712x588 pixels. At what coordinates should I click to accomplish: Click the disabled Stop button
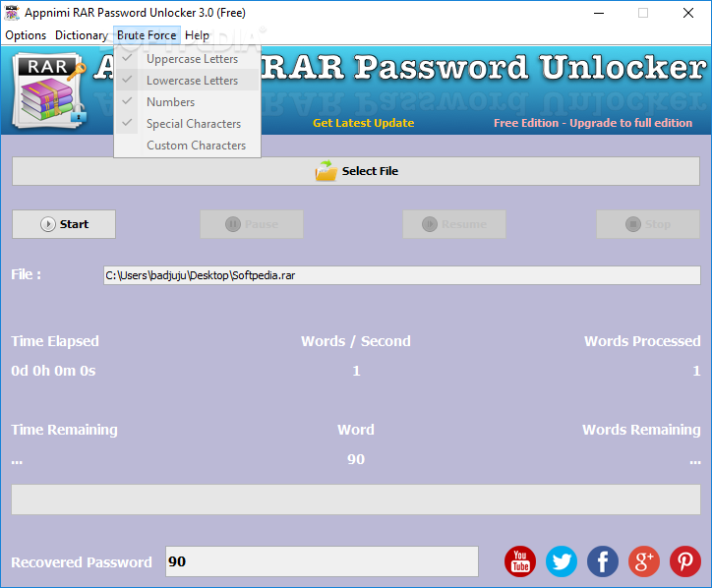click(648, 224)
